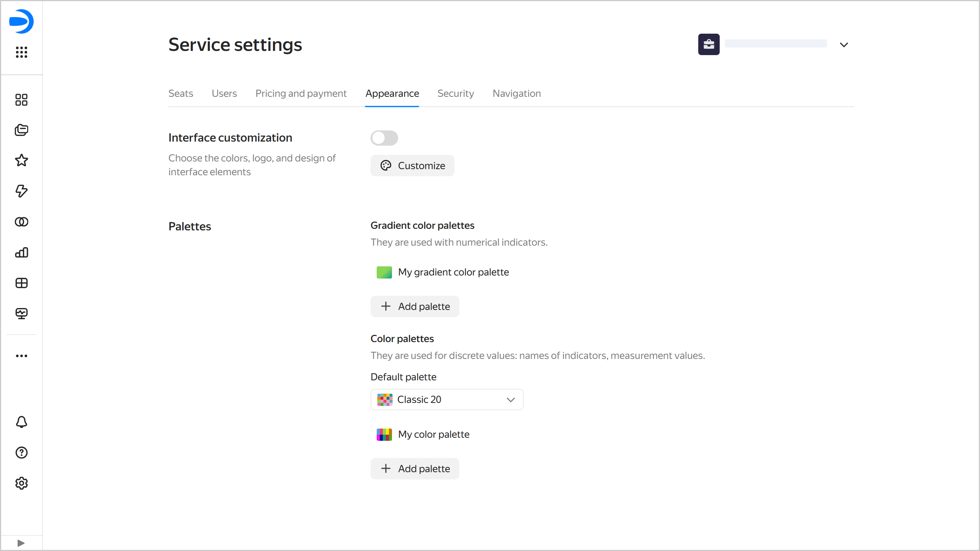This screenshot has height=551, width=980.
Task: Click the lightning bolt connections icon
Action: tap(21, 191)
